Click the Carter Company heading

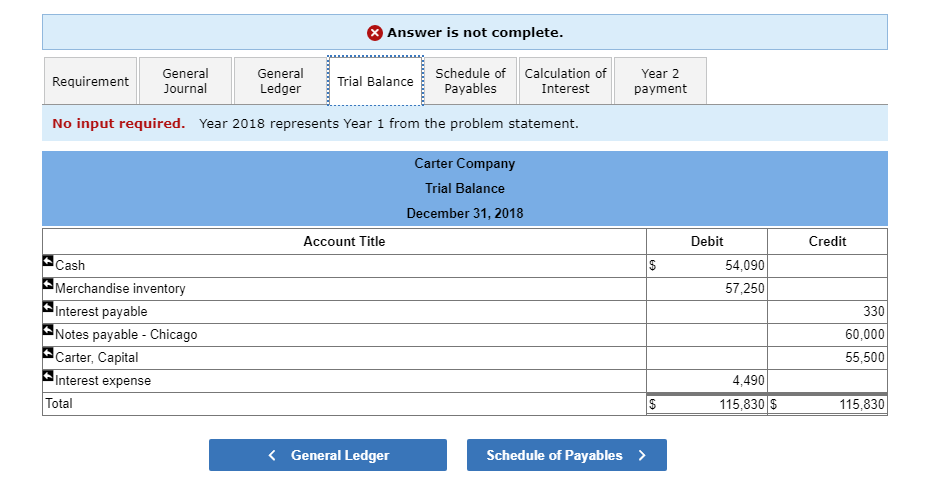[x=465, y=164]
